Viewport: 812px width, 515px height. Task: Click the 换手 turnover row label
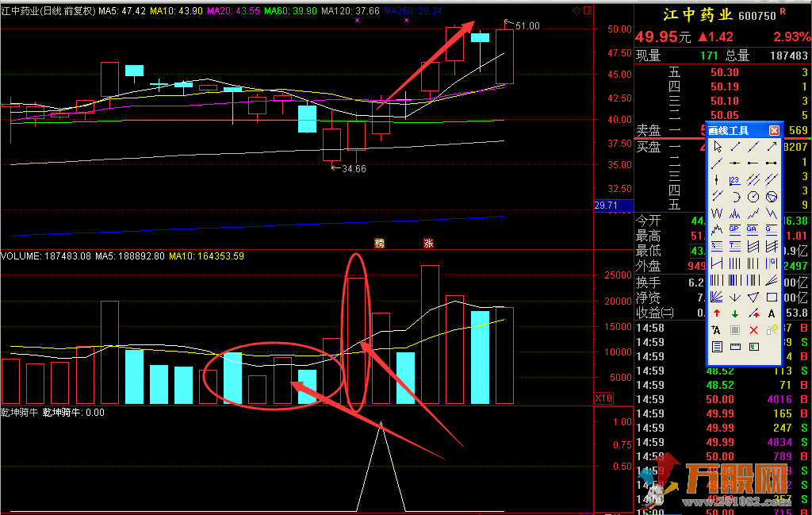(649, 282)
